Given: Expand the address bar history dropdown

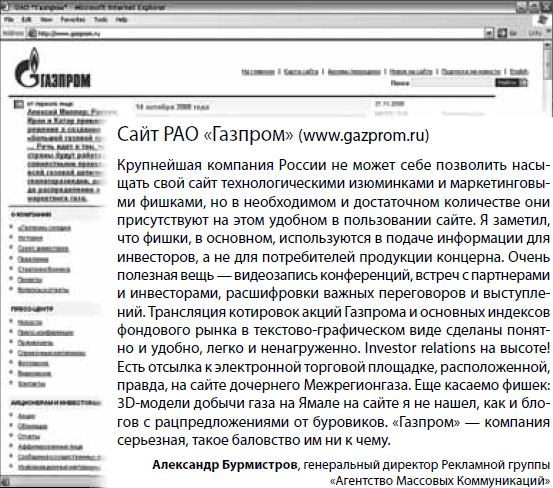Looking at the screenshot, I should click(489, 33).
